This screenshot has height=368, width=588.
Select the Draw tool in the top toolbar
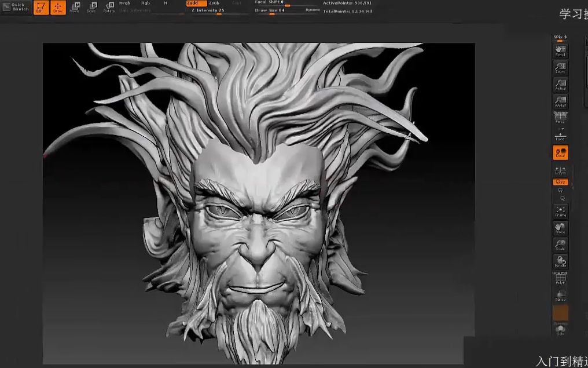tap(58, 8)
